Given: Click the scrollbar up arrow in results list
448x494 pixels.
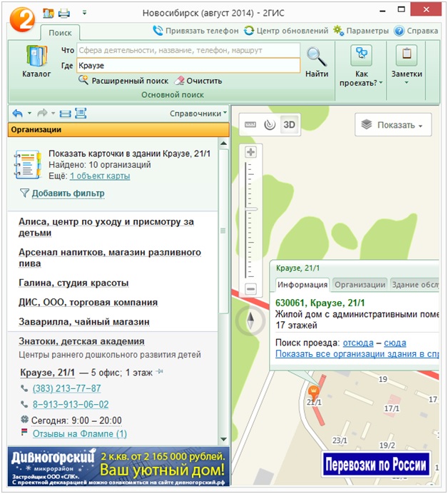Looking at the screenshot, I should (x=223, y=143).
